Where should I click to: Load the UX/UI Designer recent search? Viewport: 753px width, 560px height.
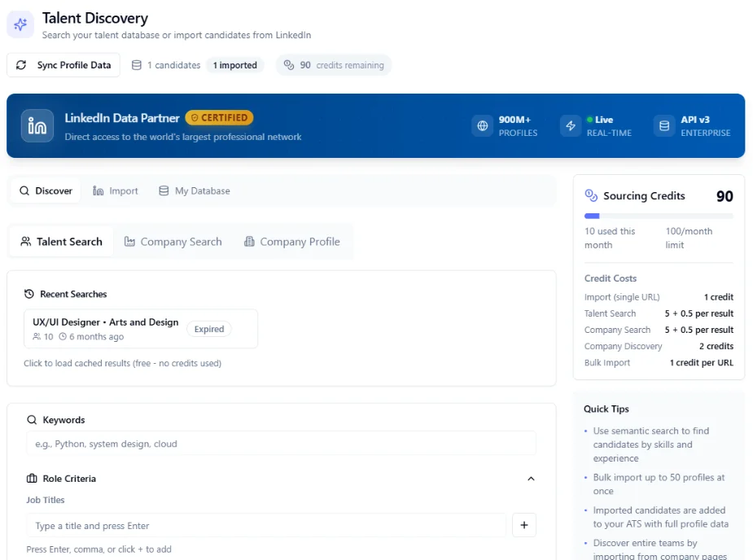(x=141, y=329)
